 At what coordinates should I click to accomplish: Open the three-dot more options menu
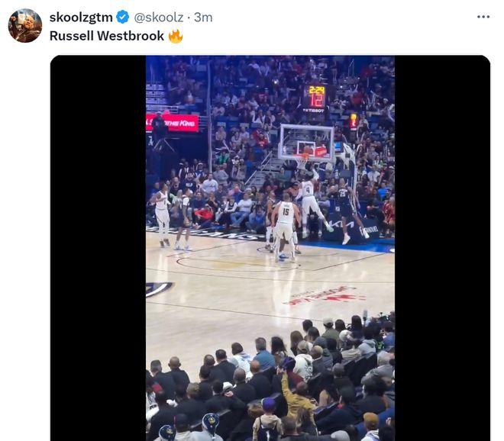pos(483,17)
